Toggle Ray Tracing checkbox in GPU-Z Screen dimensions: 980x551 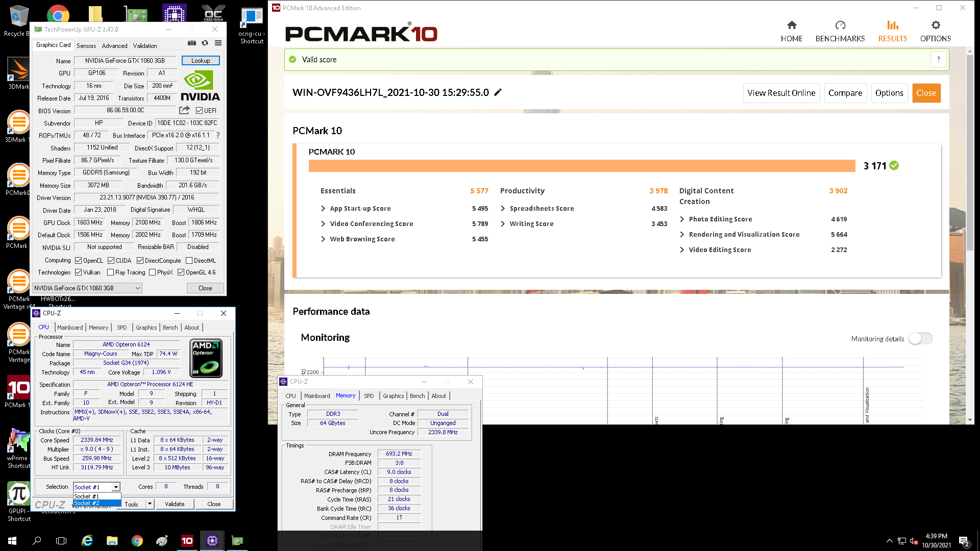110,272
